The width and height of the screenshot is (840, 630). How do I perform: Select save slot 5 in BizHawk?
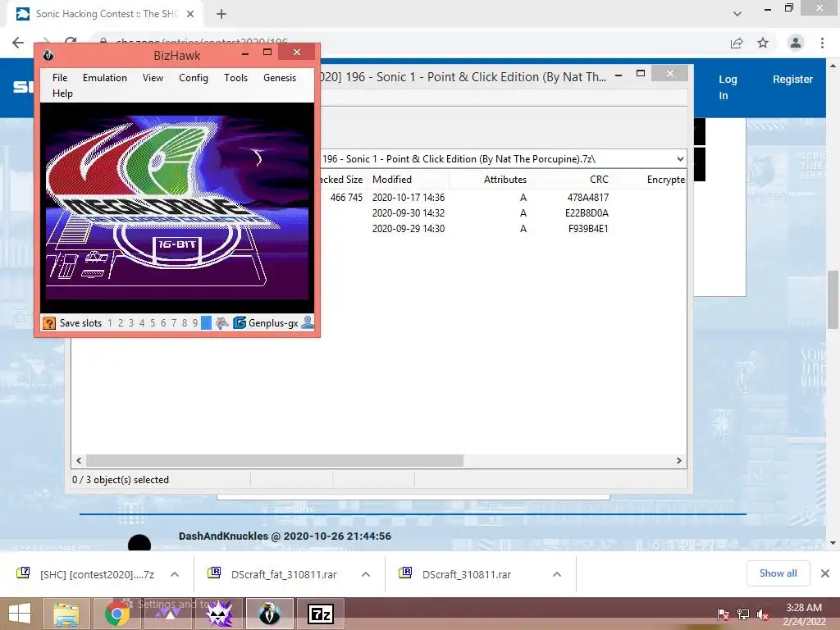coord(153,323)
